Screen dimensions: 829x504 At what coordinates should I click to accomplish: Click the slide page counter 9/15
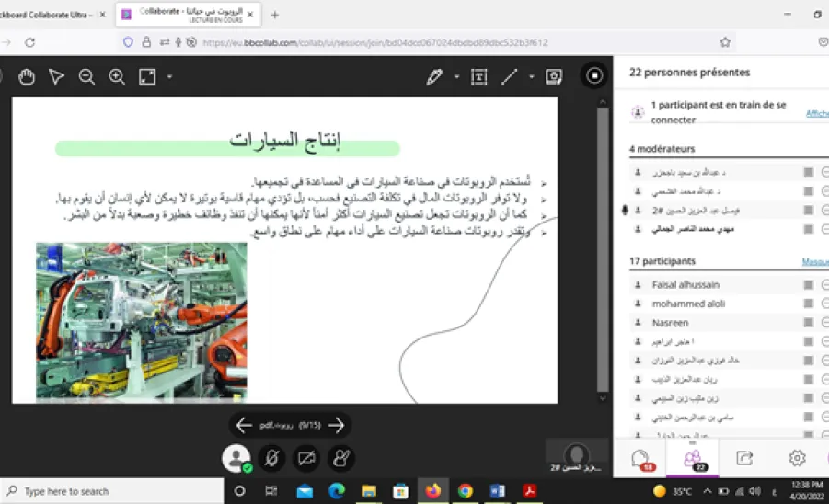tap(310, 425)
